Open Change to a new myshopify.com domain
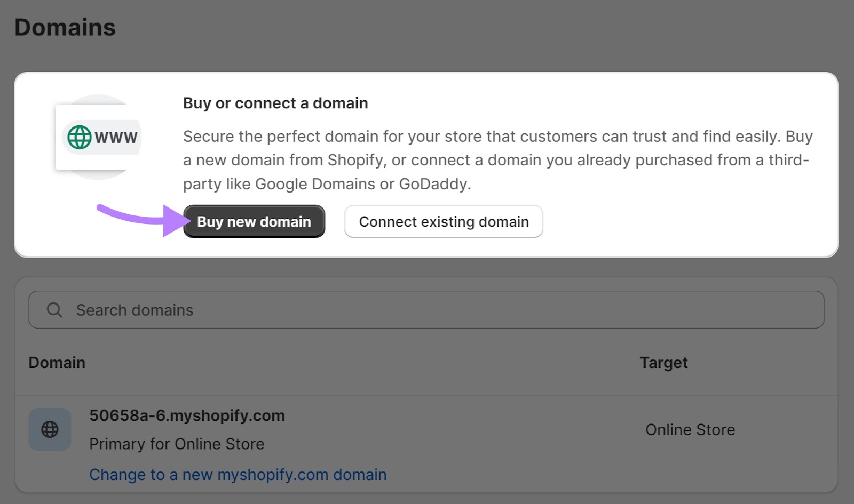 click(x=238, y=474)
